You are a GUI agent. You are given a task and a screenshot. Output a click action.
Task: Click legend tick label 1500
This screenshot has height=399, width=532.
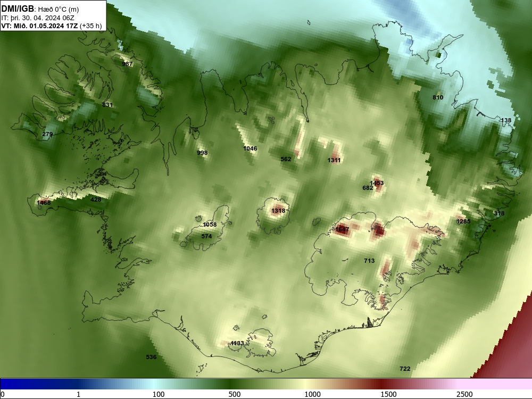(388, 394)
